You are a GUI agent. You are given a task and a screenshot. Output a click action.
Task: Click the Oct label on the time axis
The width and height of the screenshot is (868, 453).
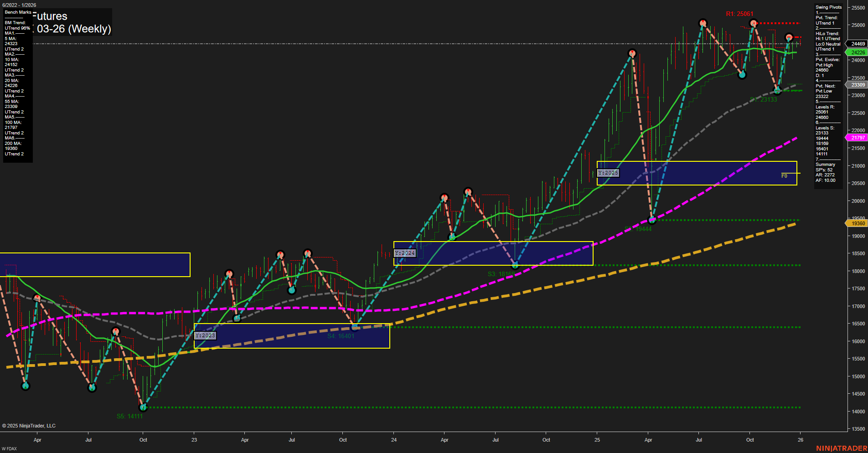coord(143,440)
